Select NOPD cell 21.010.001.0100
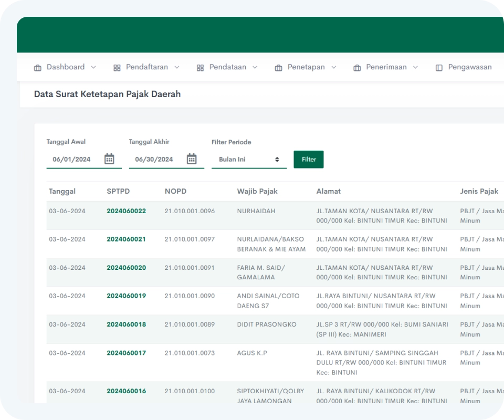The image size is (504, 420). click(x=190, y=391)
